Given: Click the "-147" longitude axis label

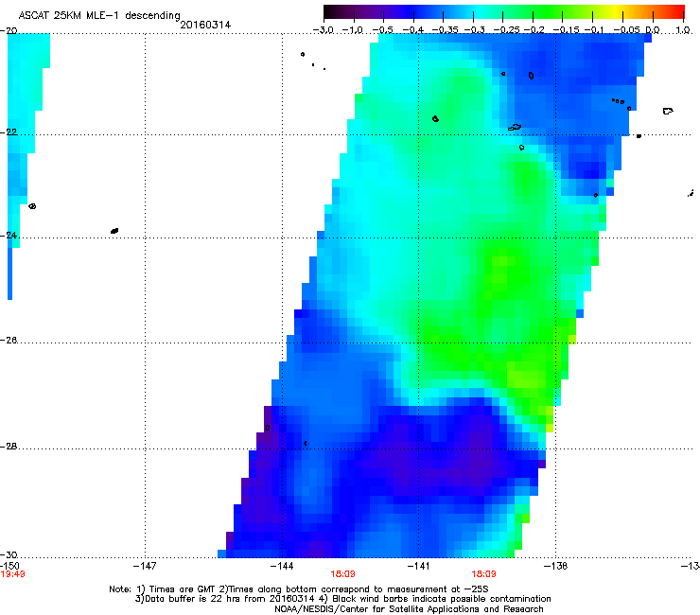Looking at the screenshot, I should 145,566.
